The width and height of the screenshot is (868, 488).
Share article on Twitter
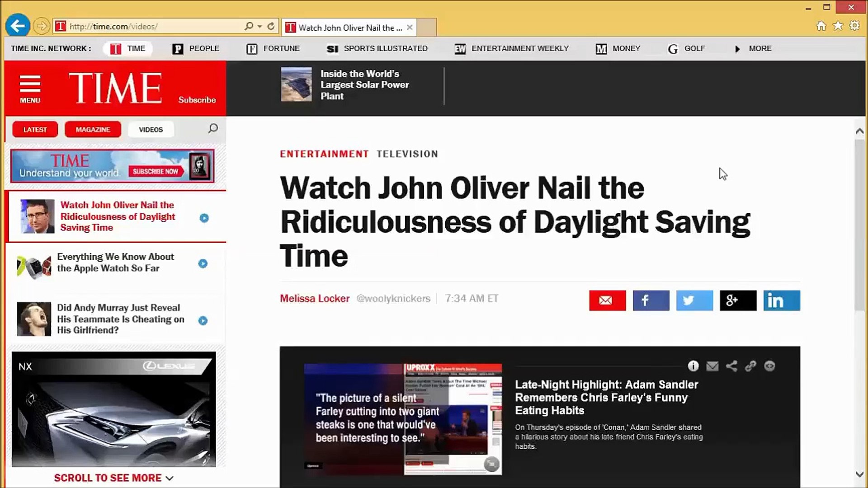(x=694, y=300)
